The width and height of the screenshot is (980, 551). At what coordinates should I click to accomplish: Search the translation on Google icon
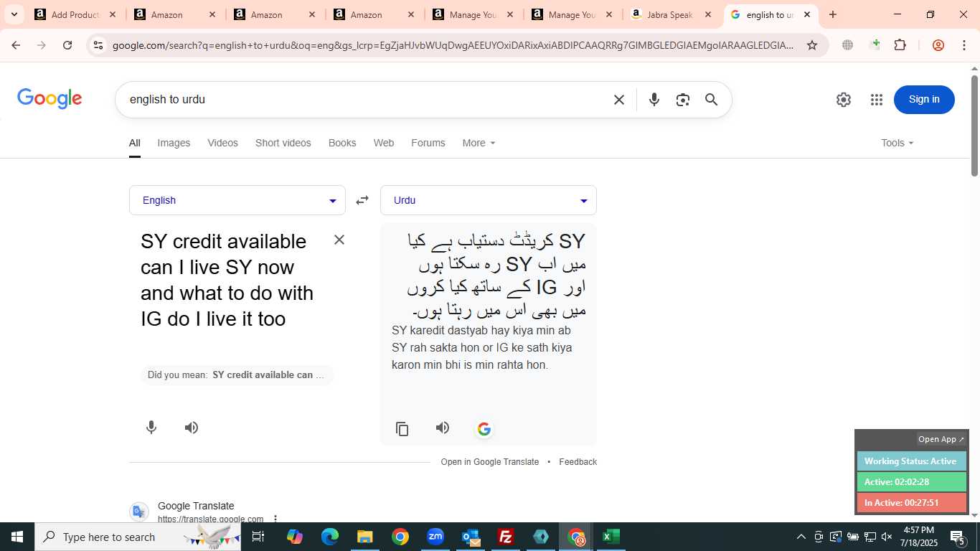[x=484, y=429]
